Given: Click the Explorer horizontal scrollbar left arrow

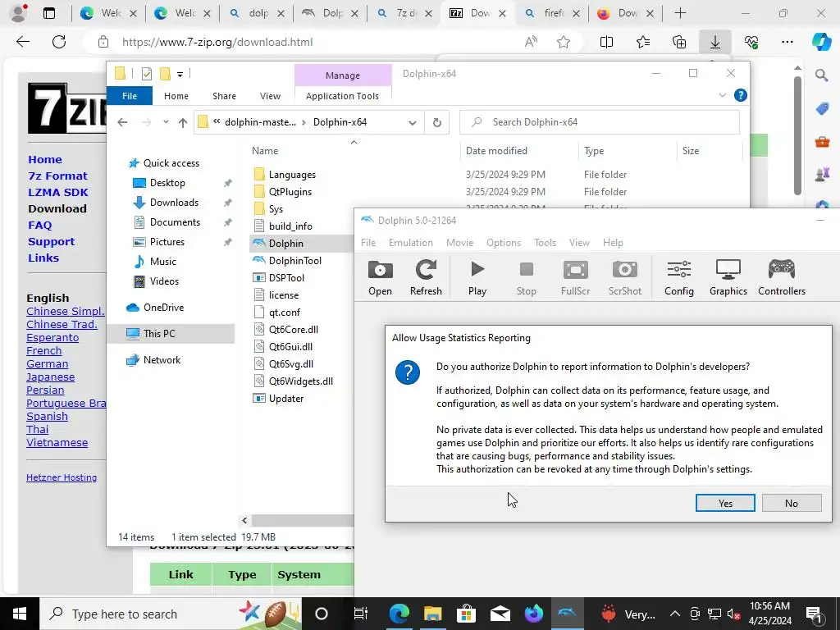Looking at the screenshot, I should pos(244,520).
